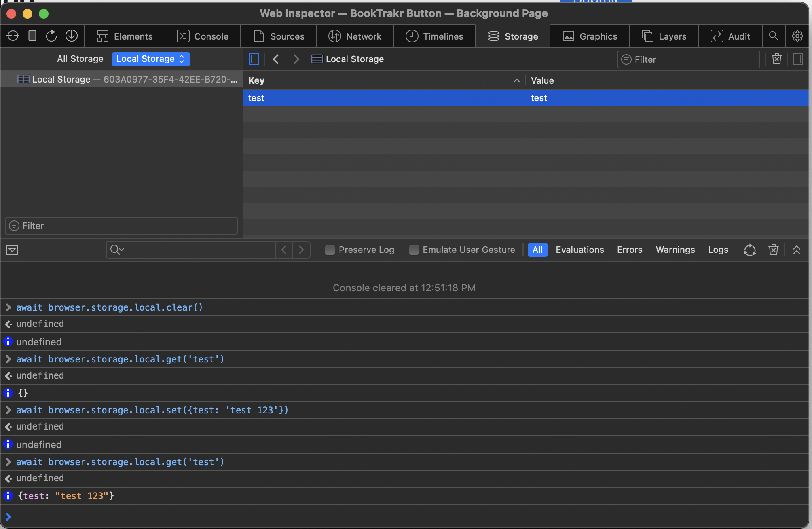Image resolution: width=812 pixels, height=529 pixels.
Task: Open the Local Storage type dropdown
Action: point(150,59)
